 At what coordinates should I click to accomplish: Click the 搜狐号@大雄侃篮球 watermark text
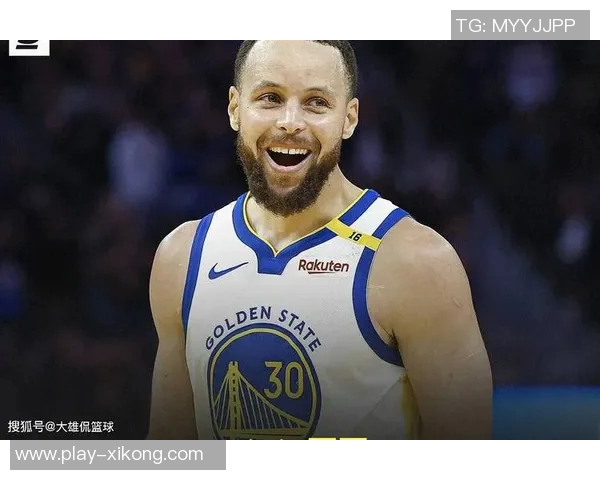click(x=60, y=426)
